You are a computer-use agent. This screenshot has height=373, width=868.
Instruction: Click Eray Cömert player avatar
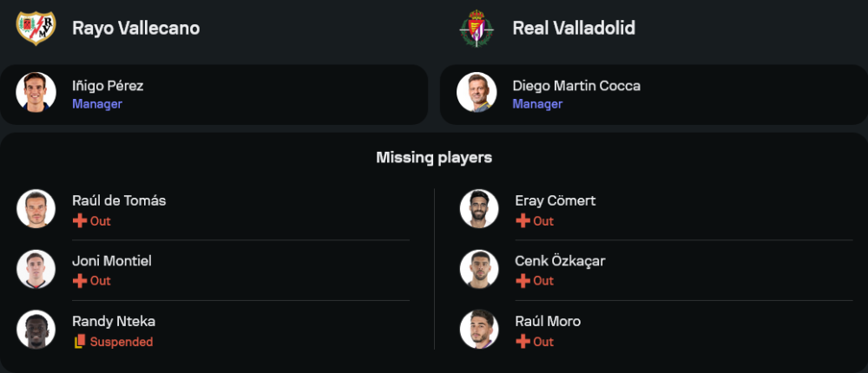[x=479, y=209]
